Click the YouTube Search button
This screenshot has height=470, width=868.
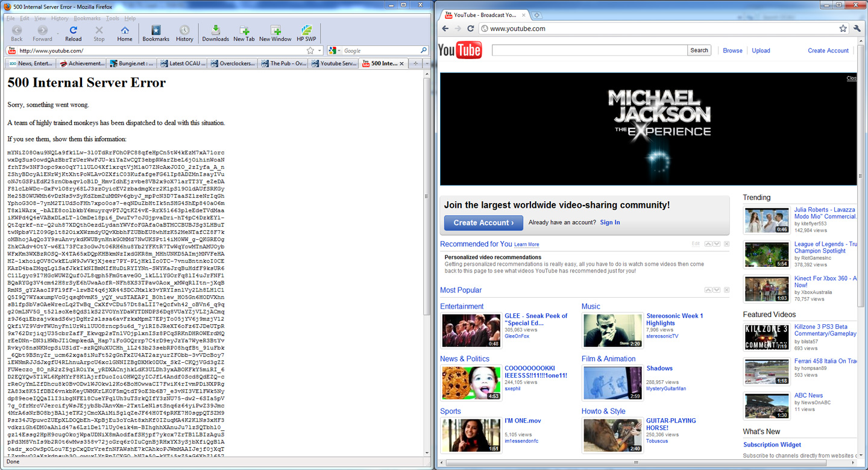click(699, 51)
